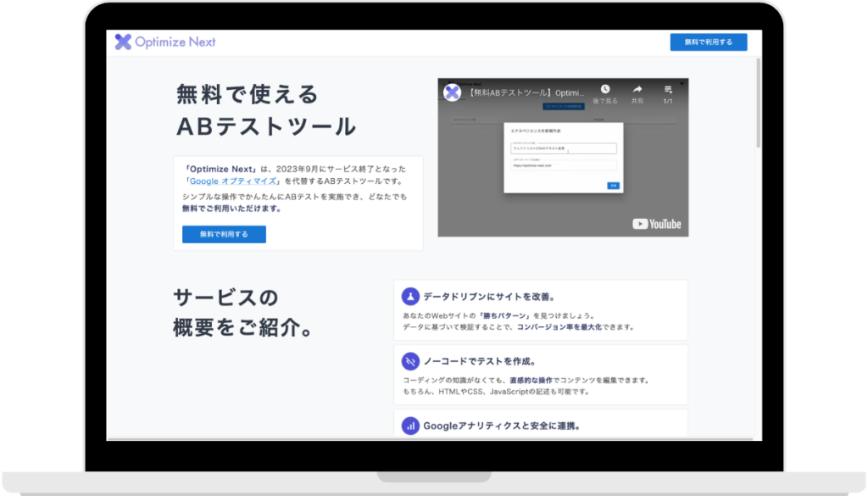Click the bar chart icon beside Googleアナリティクス
The width and height of the screenshot is (868, 496).
click(x=410, y=426)
